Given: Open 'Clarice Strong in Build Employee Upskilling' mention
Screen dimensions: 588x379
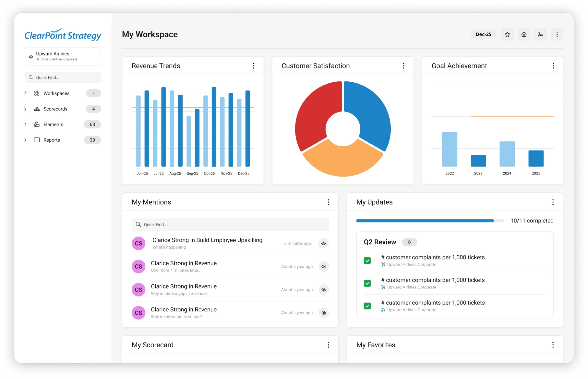Looking at the screenshot, I should [207, 240].
